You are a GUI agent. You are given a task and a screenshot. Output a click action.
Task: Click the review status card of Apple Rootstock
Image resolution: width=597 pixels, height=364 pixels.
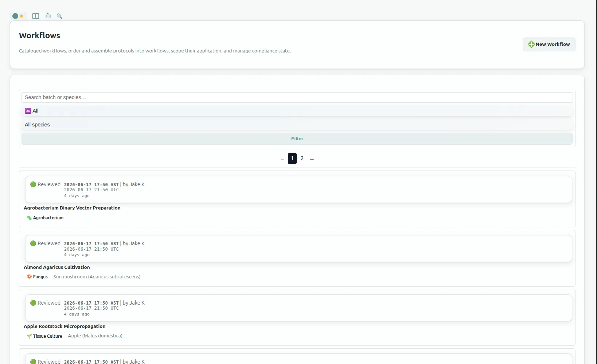298,308
